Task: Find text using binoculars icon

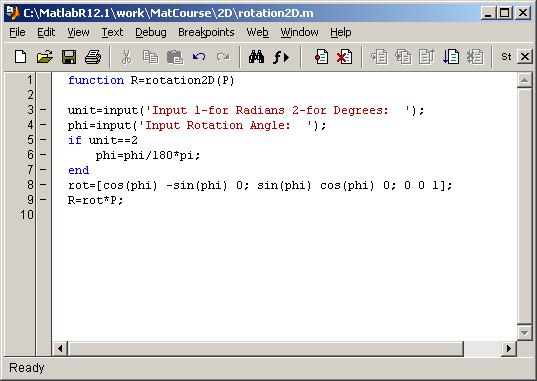Action: [256, 57]
